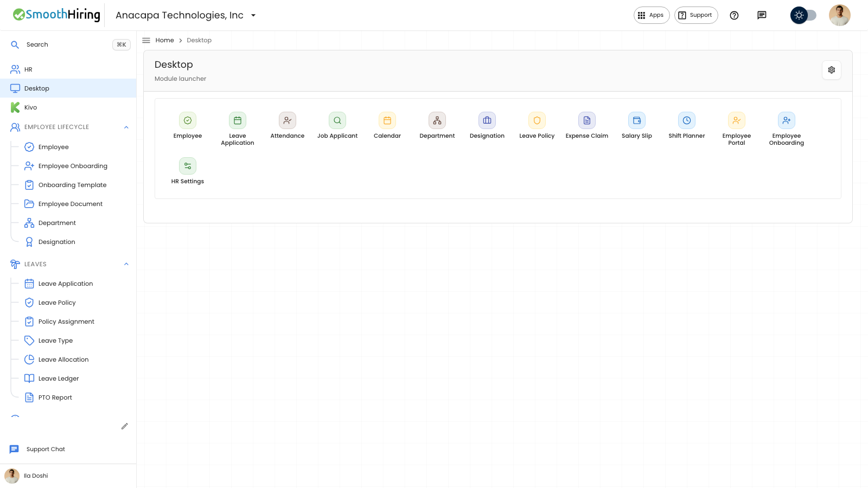868x488 pixels.
Task: Open the help question mark icon
Action: pos(734,15)
